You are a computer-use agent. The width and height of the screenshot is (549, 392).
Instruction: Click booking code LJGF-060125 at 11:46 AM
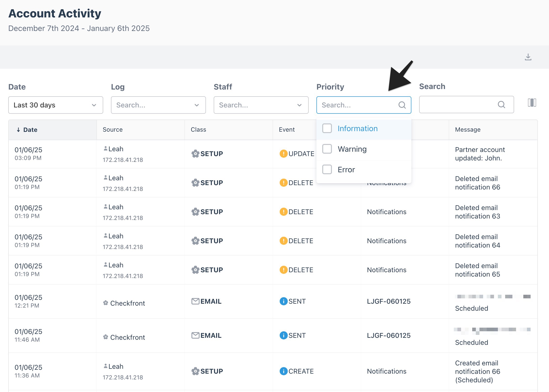[389, 335]
